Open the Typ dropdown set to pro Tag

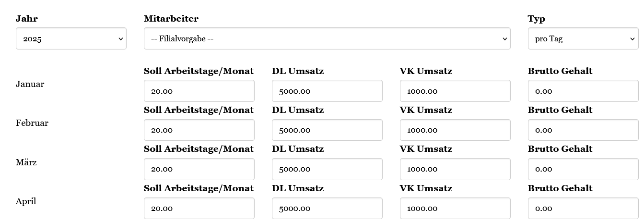coord(583,38)
